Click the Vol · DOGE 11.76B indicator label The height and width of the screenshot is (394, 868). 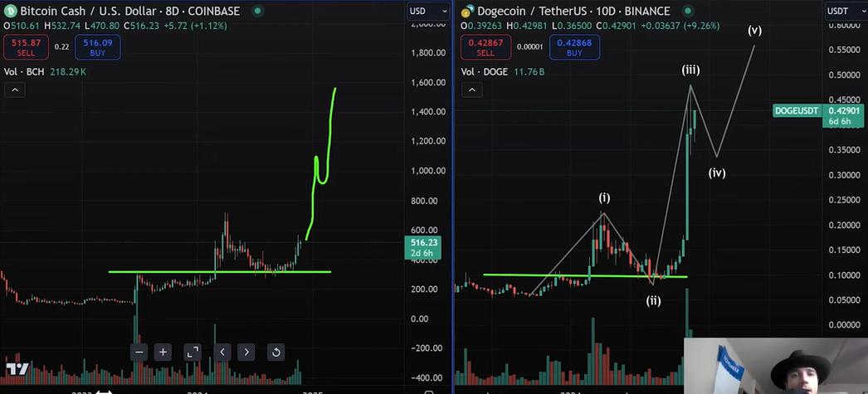pos(503,72)
